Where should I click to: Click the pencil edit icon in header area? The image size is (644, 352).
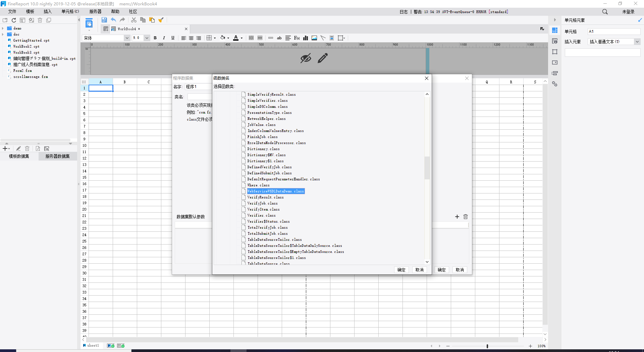[323, 58]
